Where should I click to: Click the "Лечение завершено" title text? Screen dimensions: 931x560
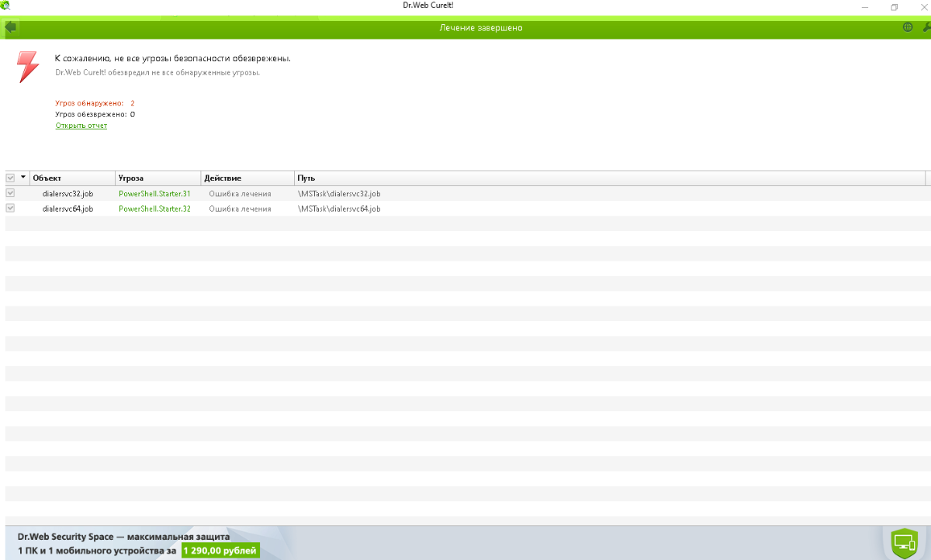point(481,28)
